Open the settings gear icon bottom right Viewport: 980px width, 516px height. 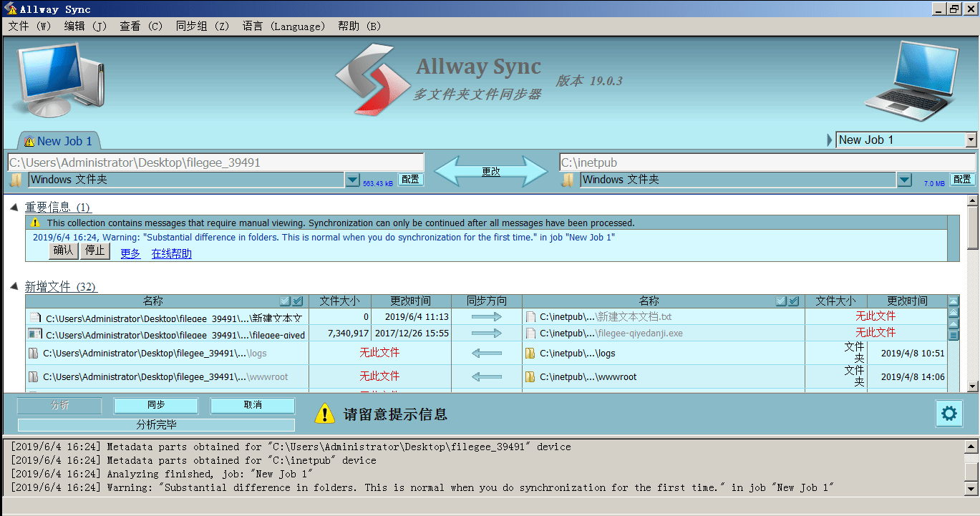949,413
